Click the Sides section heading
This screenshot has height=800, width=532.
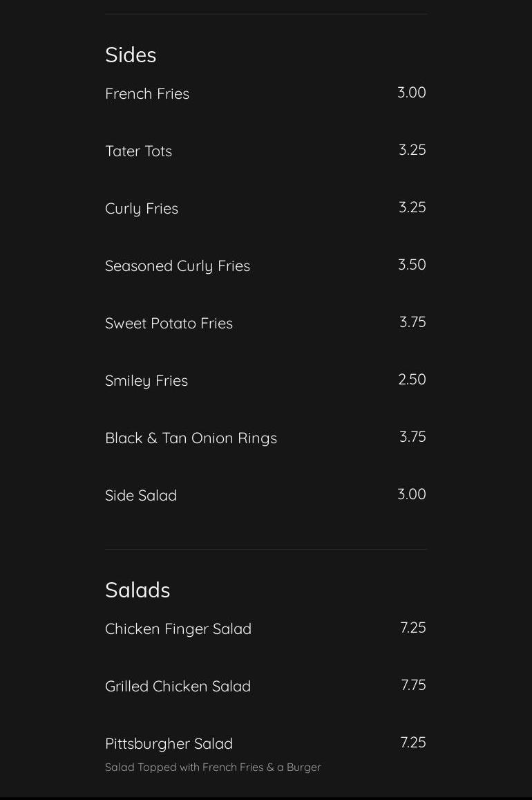click(x=131, y=55)
